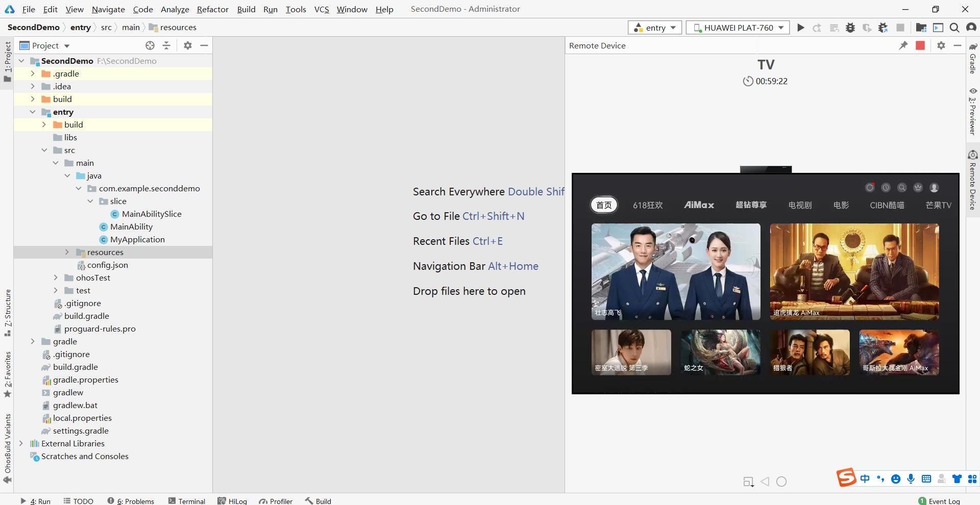Toggle Sogou IME Chinese/English mode
Screen dimensions: 980x505
(865, 478)
